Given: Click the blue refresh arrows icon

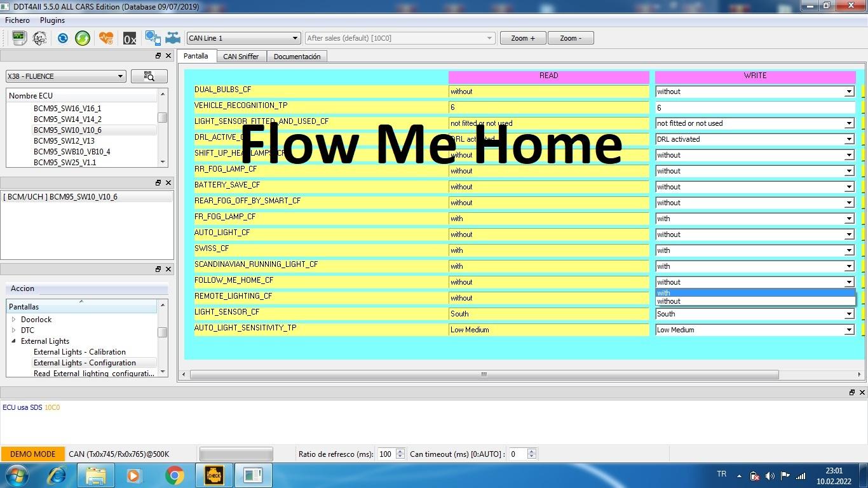Looking at the screenshot, I should click(62, 38).
